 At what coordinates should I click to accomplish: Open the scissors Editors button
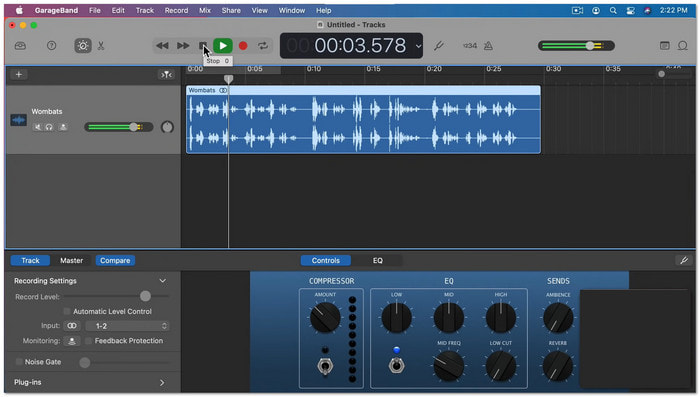(x=101, y=46)
